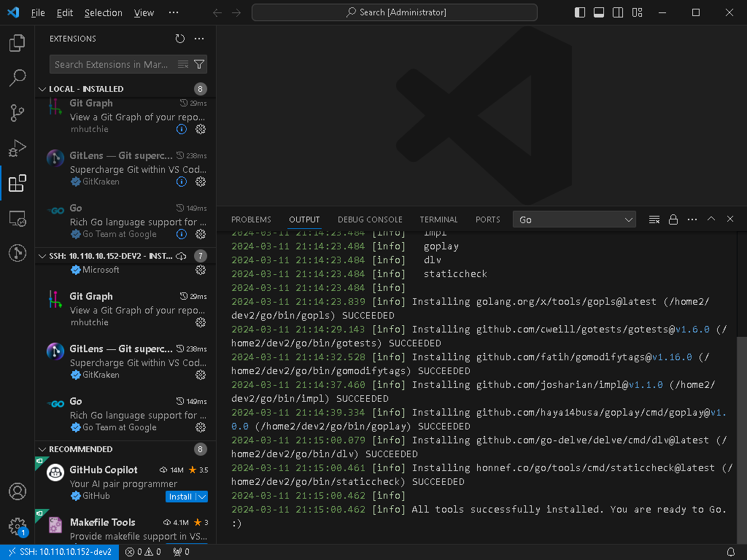This screenshot has height=560, width=747.
Task: Click the SSH remote status indicator
Action: [60, 552]
